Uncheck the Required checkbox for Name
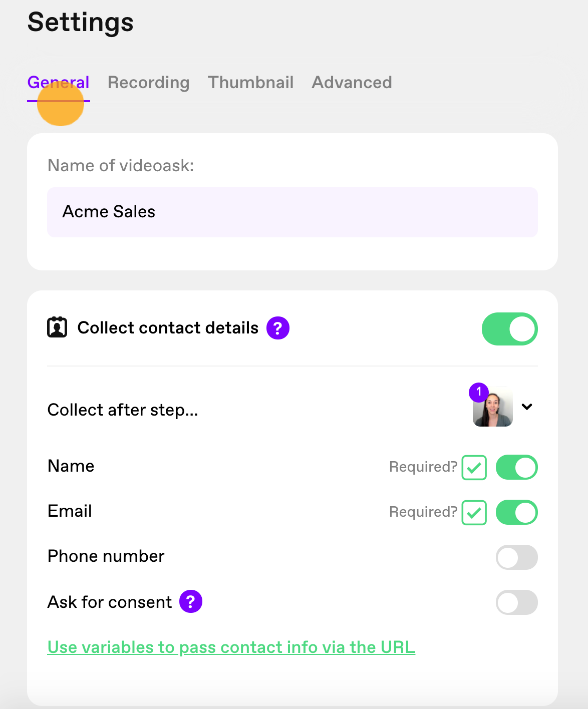 pyautogui.click(x=474, y=468)
